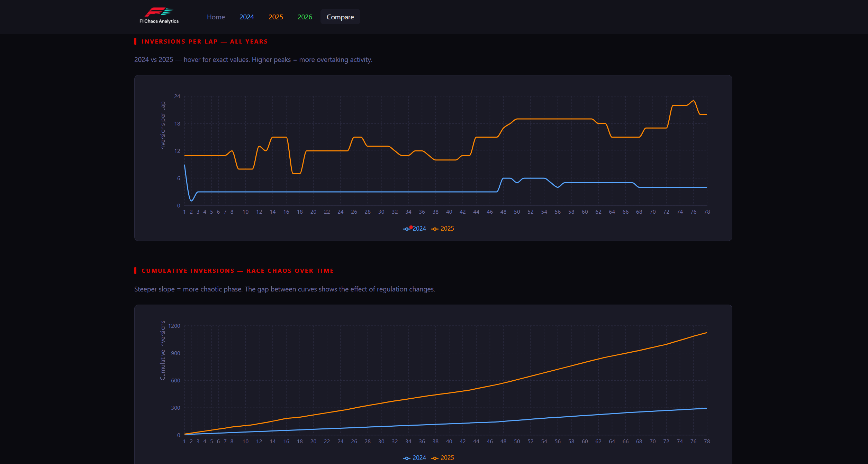The image size is (868, 464).
Task: Toggle 2024 series in inversions-per-lap legend
Action: click(x=419, y=229)
